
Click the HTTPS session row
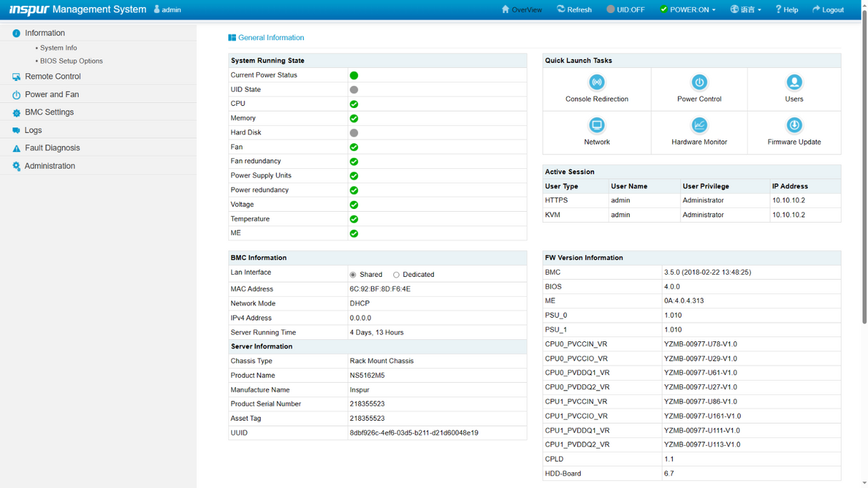click(x=691, y=200)
